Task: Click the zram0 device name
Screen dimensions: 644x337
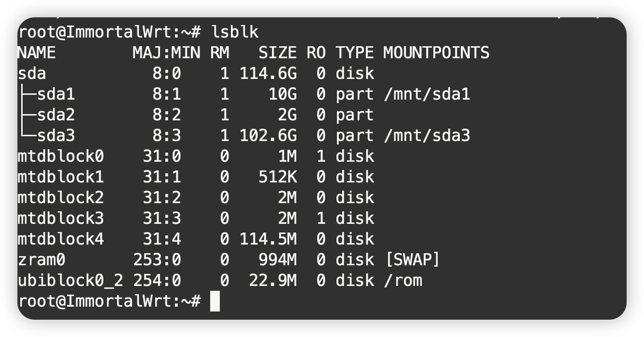Action: (x=41, y=260)
